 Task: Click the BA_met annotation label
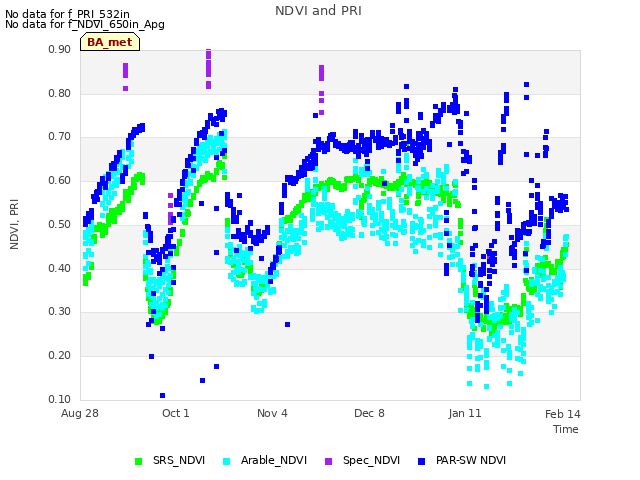110,42
